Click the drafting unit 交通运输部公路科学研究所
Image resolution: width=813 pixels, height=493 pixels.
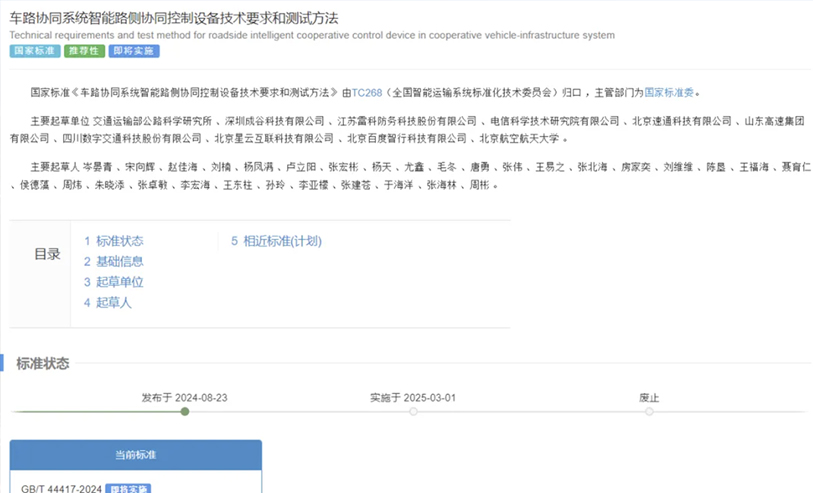[152, 121]
